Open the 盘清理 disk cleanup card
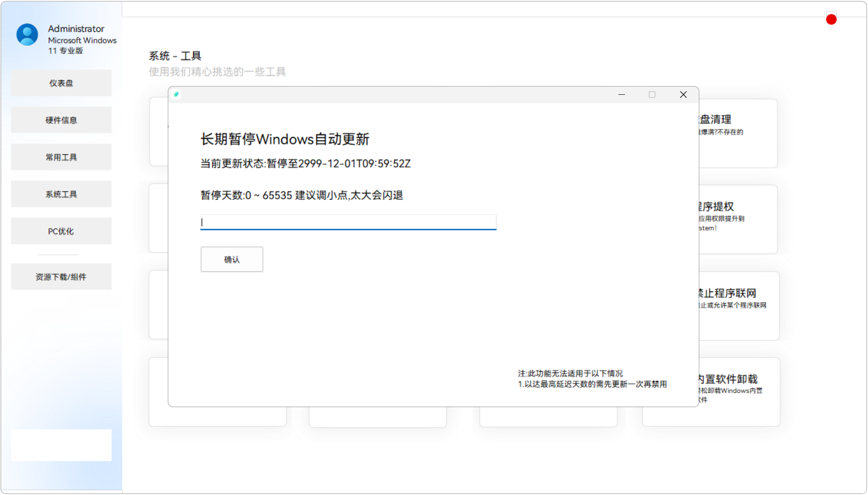Image resolution: width=868 pixels, height=495 pixels. pyautogui.click(x=737, y=133)
